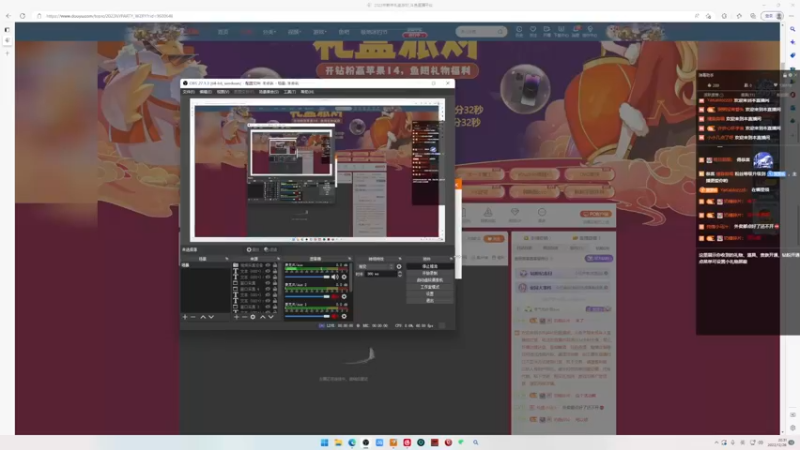
Task: Move source up in OBS Sources panel
Action: (x=263, y=317)
